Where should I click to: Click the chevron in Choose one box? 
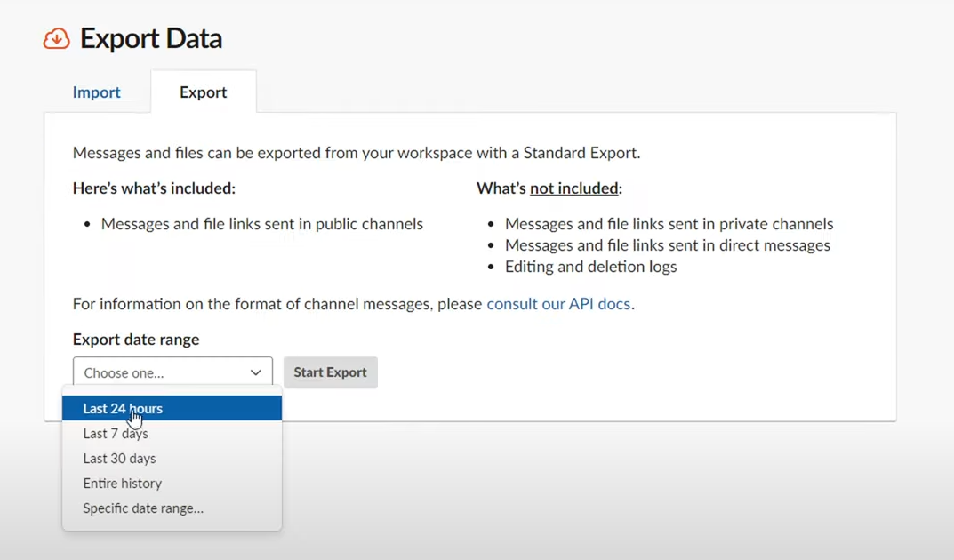(x=255, y=372)
